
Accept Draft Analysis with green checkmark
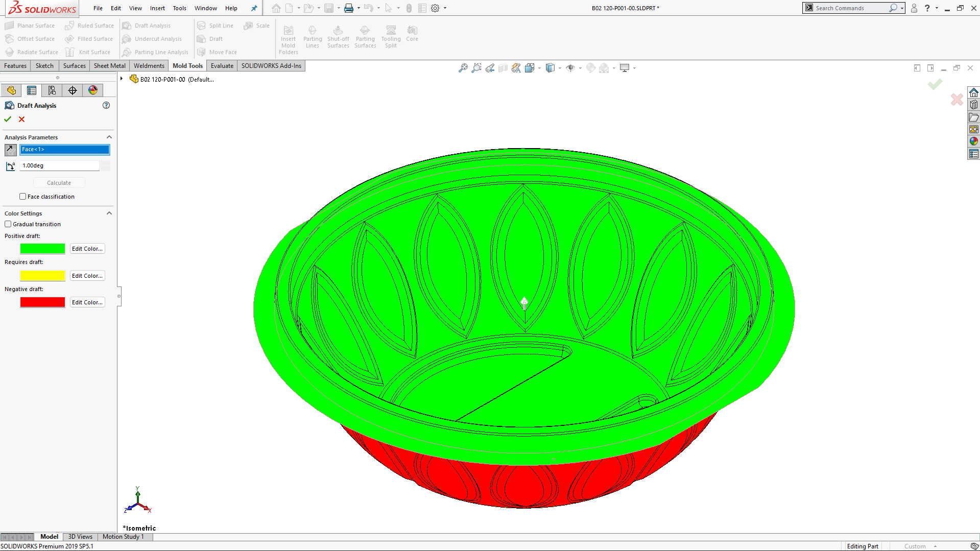pos(8,119)
